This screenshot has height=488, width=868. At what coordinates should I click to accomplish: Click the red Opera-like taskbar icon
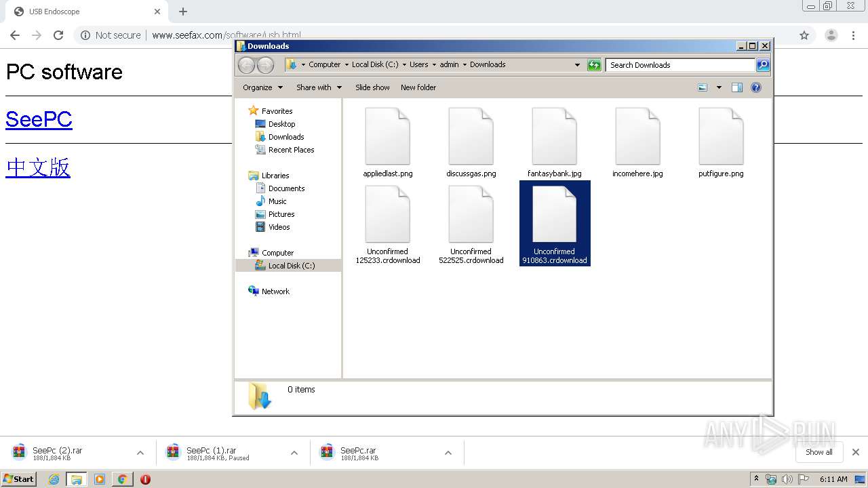click(145, 479)
